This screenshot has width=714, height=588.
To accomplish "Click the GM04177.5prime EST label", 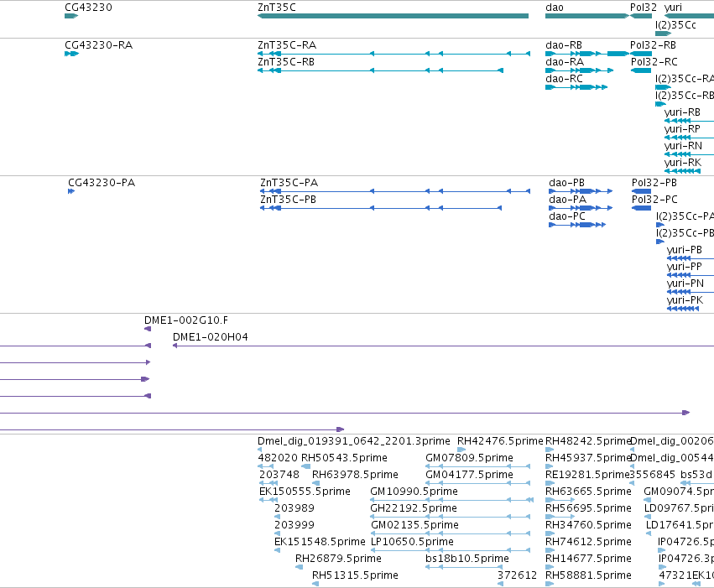I will coord(469,475).
